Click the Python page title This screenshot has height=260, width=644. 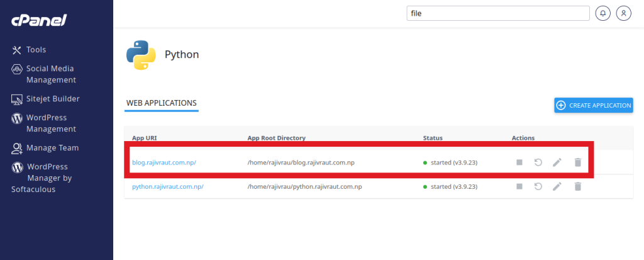tap(182, 55)
